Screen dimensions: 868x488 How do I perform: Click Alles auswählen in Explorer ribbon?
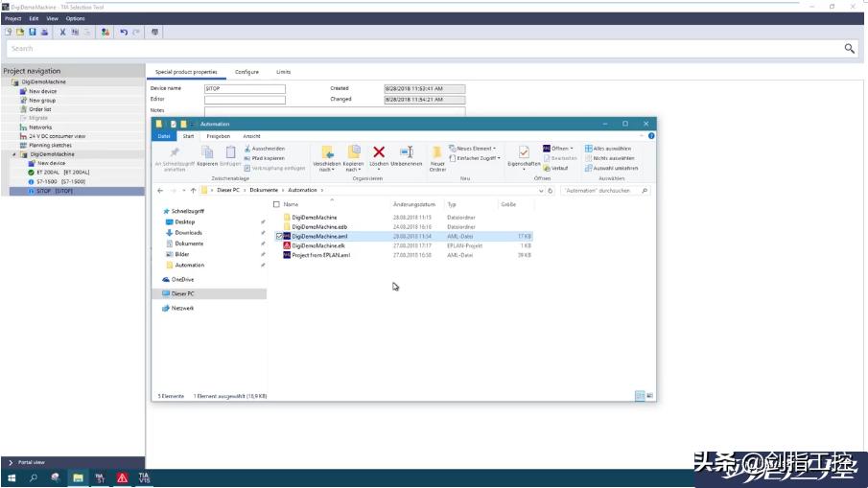(608, 149)
